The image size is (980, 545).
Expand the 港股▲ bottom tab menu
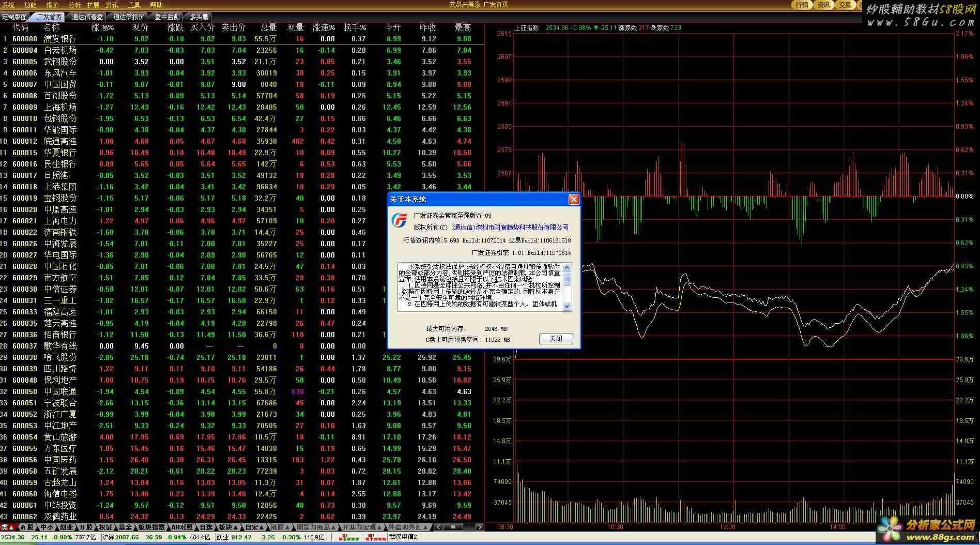pyautogui.click(x=281, y=527)
